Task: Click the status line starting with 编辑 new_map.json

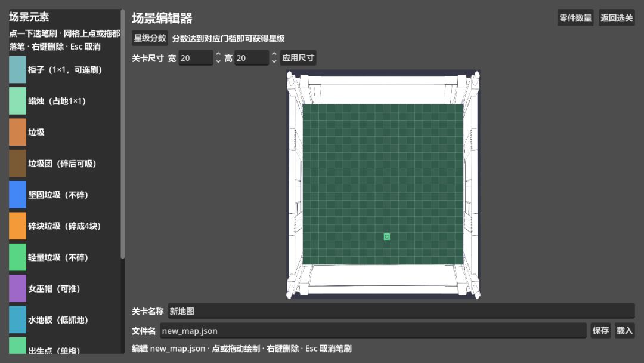Action: tap(241, 349)
